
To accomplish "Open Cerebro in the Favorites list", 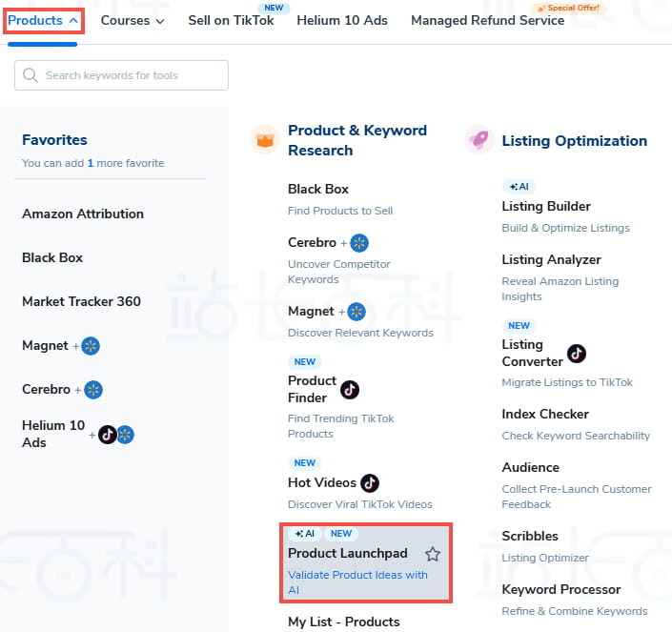I will (x=46, y=389).
